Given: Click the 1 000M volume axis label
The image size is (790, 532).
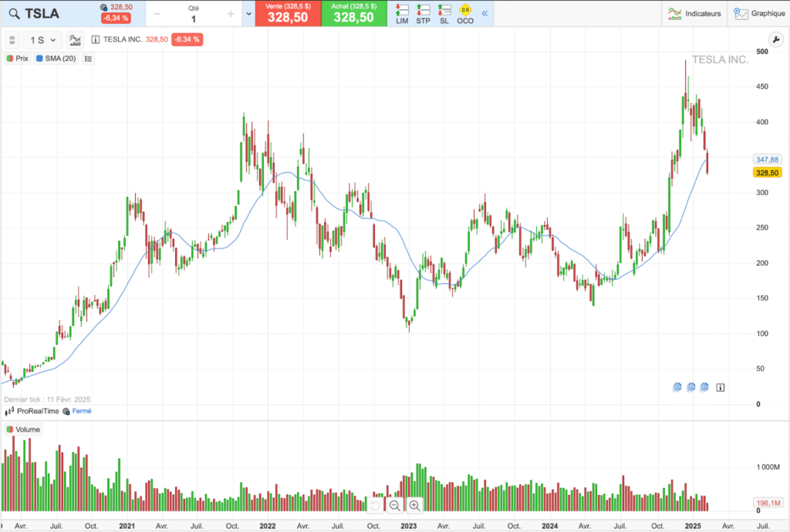Looking at the screenshot, I should click(768, 467).
